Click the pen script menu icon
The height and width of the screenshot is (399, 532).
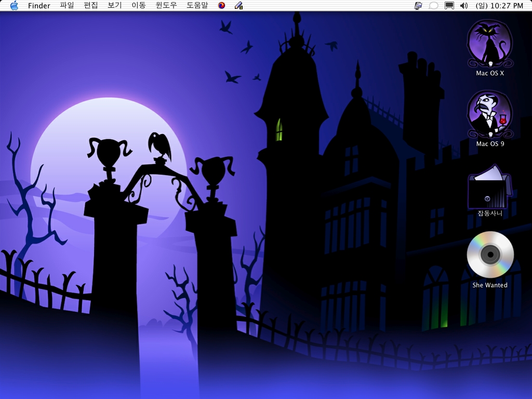coord(238,6)
